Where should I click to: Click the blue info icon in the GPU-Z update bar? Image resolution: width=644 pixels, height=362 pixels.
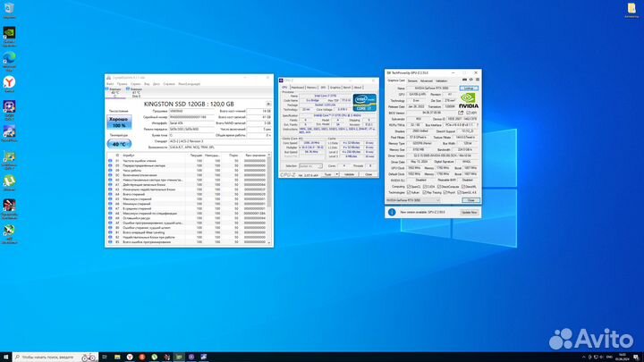pos(392,212)
